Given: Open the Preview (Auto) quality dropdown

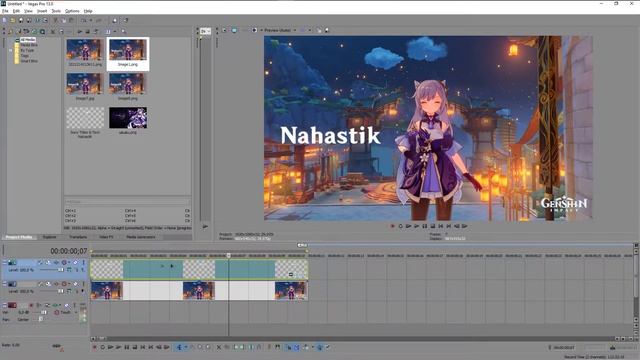Looking at the screenshot, I should click(x=295, y=30).
